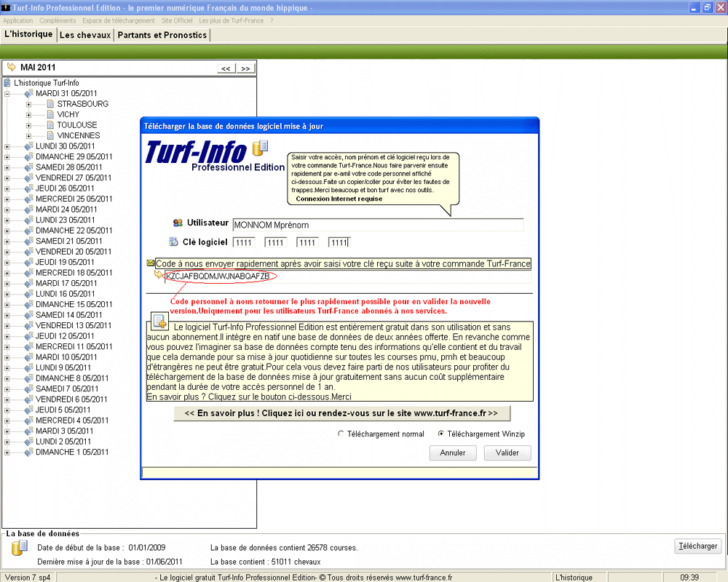Expand the MARDI 24 05/2011 node
Screen dimensions: 728x582
click(x=7, y=210)
